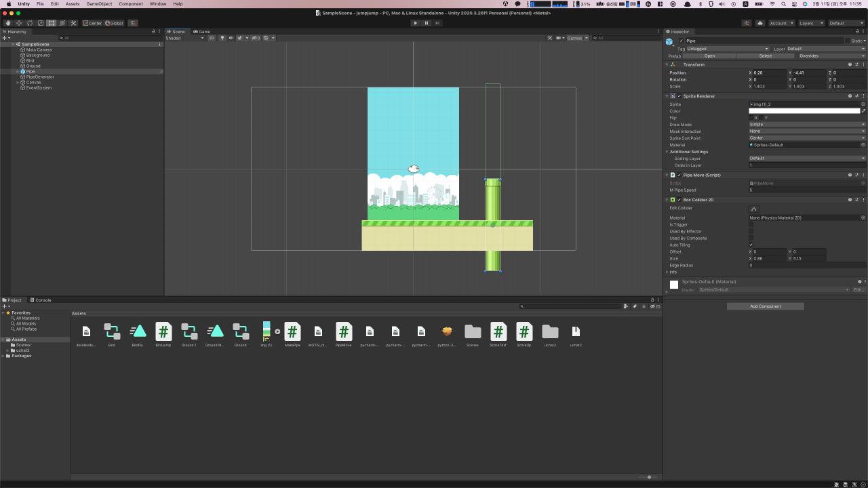Toggle the Auto Tiling checkbox
Image resolution: width=868 pixels, height=488 pixels.
point(751,245)
